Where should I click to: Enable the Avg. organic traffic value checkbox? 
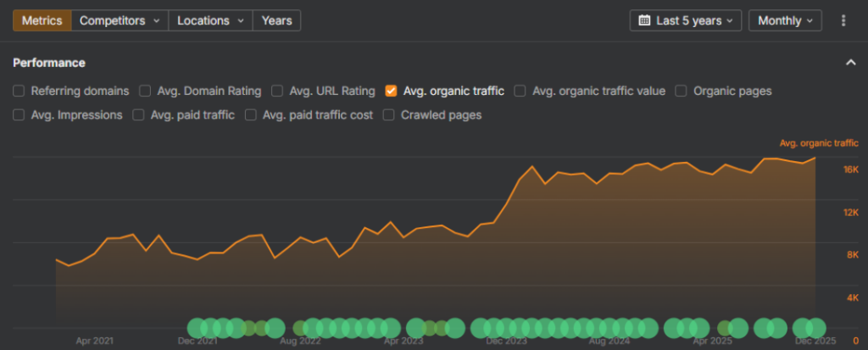tap(520, 91)
